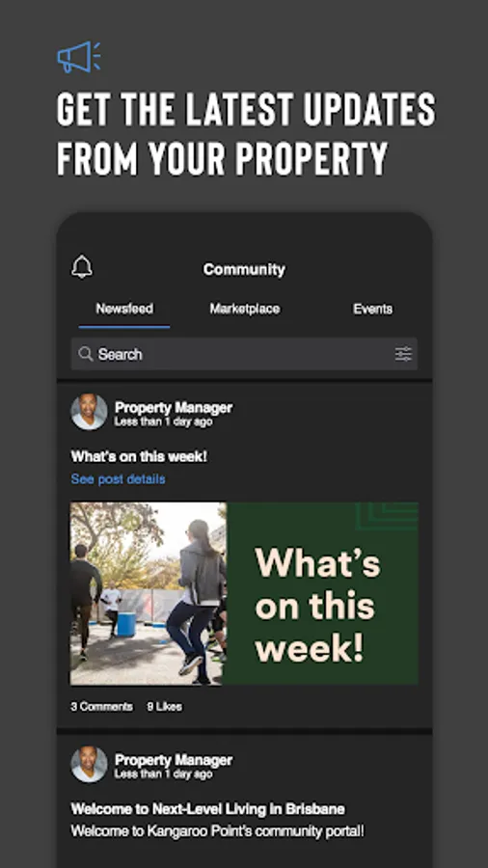The height and width of the screenshot is (868, 488).
Task: Click Property Manager name on first post
Action: [174, 408]
